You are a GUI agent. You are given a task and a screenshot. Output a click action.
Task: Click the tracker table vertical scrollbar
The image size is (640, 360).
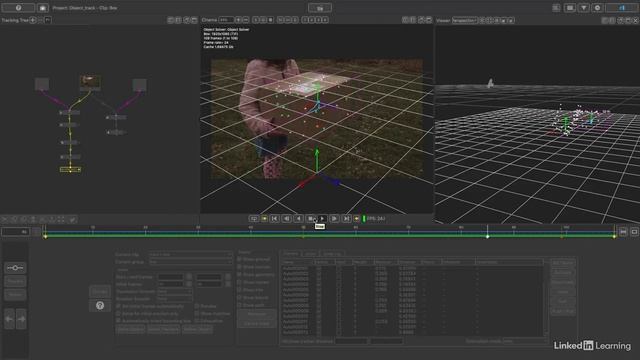tap(546, 301)
